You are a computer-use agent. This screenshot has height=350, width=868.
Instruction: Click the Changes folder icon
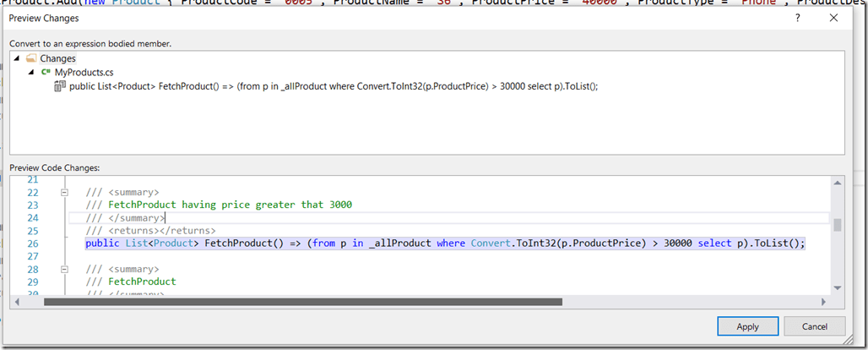tap(31, 58)
